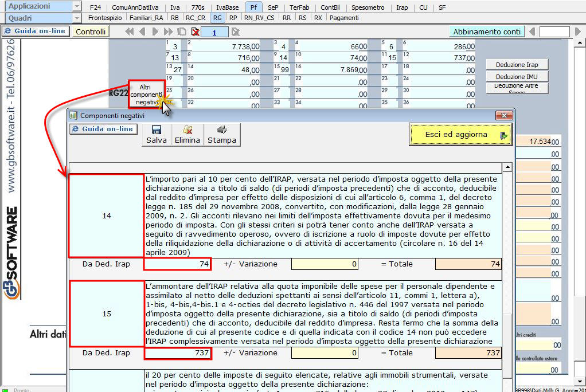Click the Da Ded. Irap field showing 74
The image size is (586, 392).
[178, 264]
